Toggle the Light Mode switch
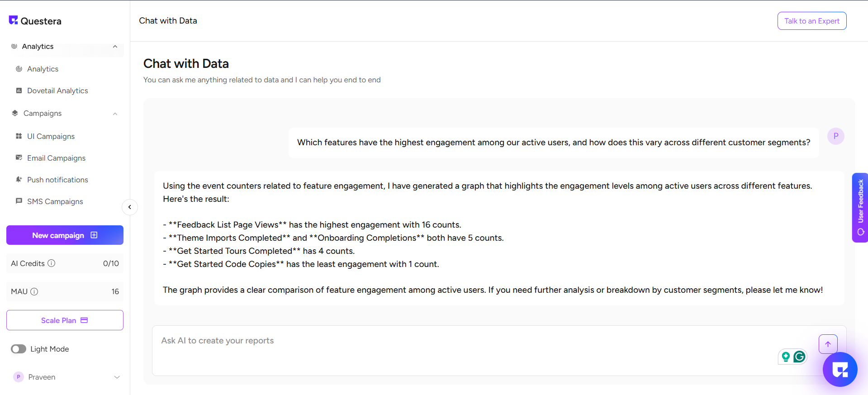868x395 pixels. [x=19, y=349]
